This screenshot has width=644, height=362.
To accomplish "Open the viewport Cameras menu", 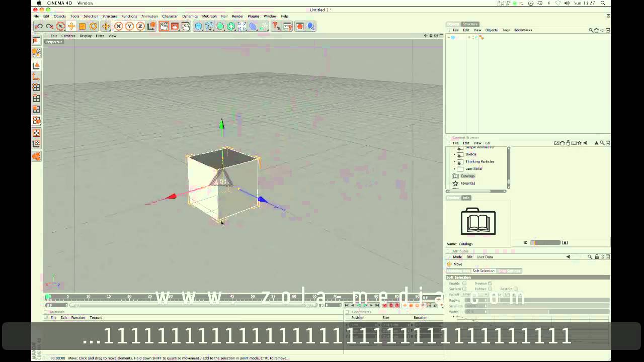I will point(68,36).
